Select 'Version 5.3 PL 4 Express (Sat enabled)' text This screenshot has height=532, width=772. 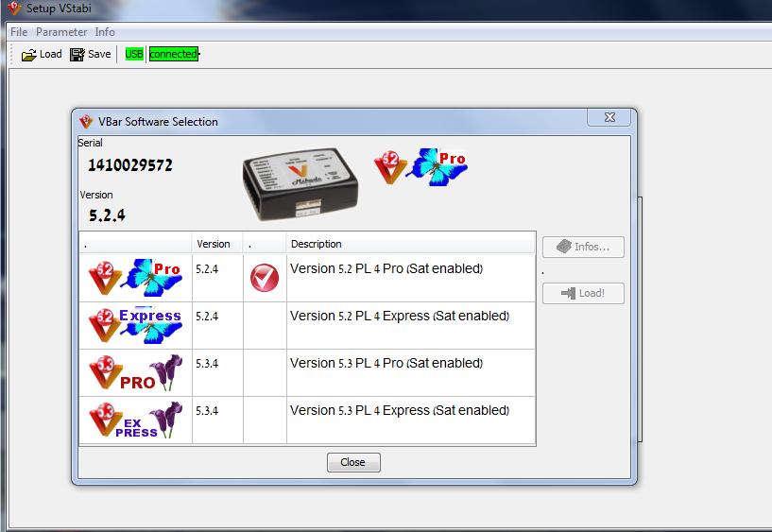point(400,410)
